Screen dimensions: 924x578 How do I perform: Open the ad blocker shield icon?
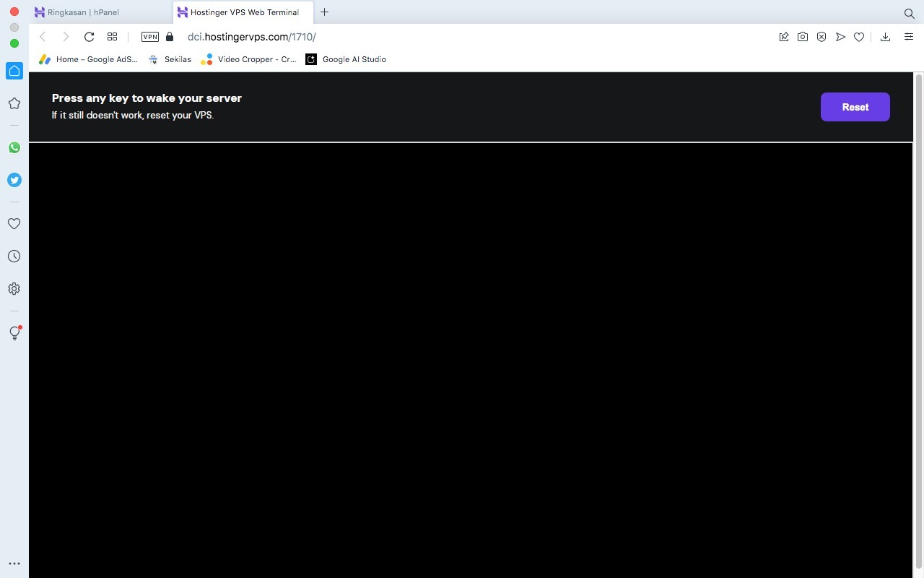821,37
